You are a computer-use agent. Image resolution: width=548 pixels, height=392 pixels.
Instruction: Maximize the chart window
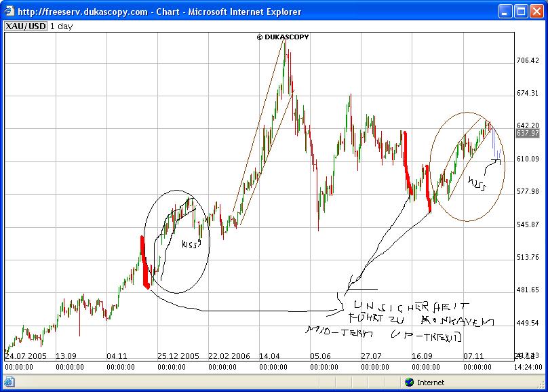[521, 12]
